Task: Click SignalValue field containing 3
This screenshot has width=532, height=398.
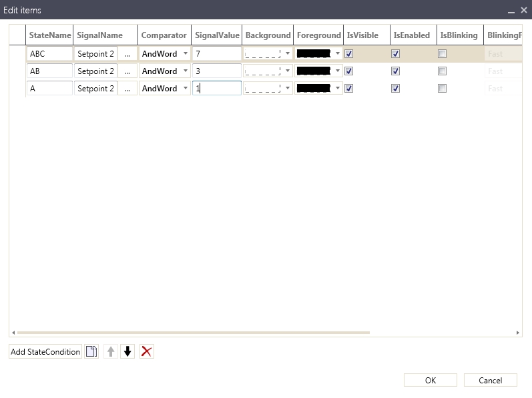Action: pos(216,71)
